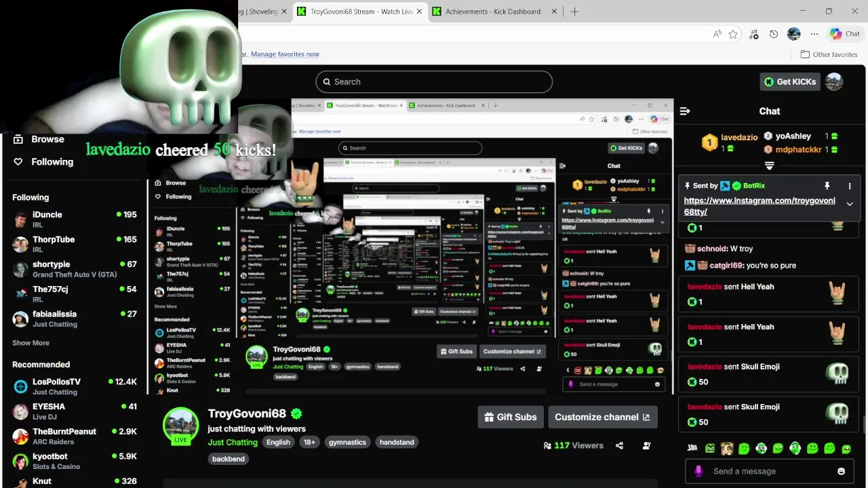Open the Just Chatting category link
Viewport: 868px width, 488px height.
click(x=233, y=442)
